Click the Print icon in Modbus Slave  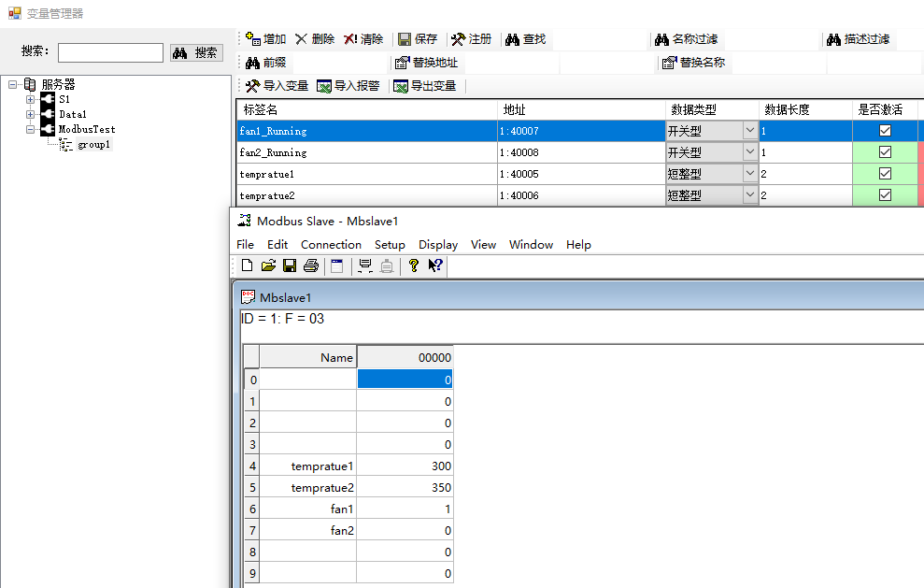pyautogui.click(x=310, y=265)
